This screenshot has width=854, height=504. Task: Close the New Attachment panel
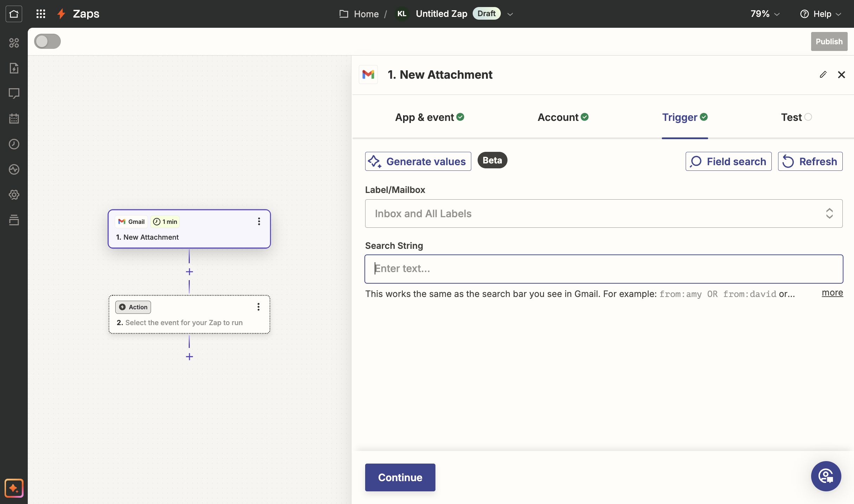(841, 75)
